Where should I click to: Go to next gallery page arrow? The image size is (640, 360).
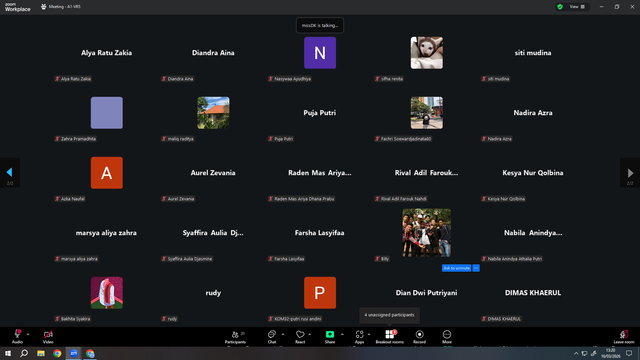coord(630,173)
